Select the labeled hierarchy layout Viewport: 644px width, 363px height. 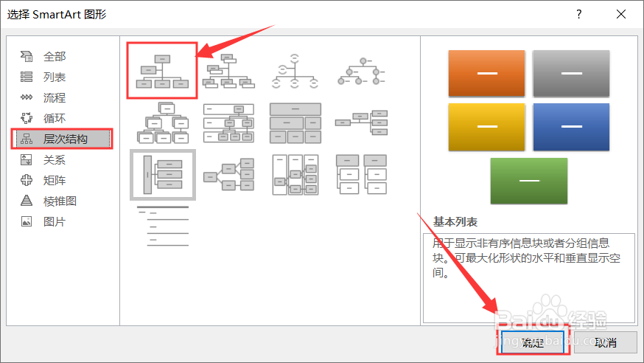tap(228, 122)
